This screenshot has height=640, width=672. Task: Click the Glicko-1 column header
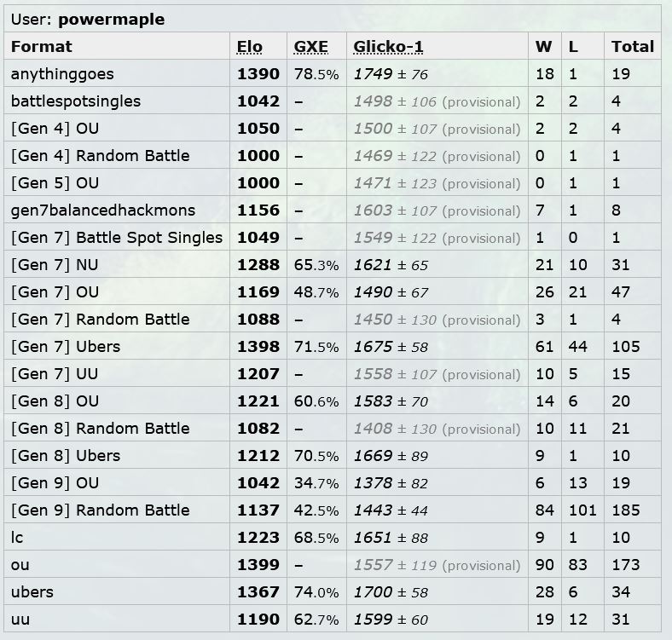(x=388, y=46)
